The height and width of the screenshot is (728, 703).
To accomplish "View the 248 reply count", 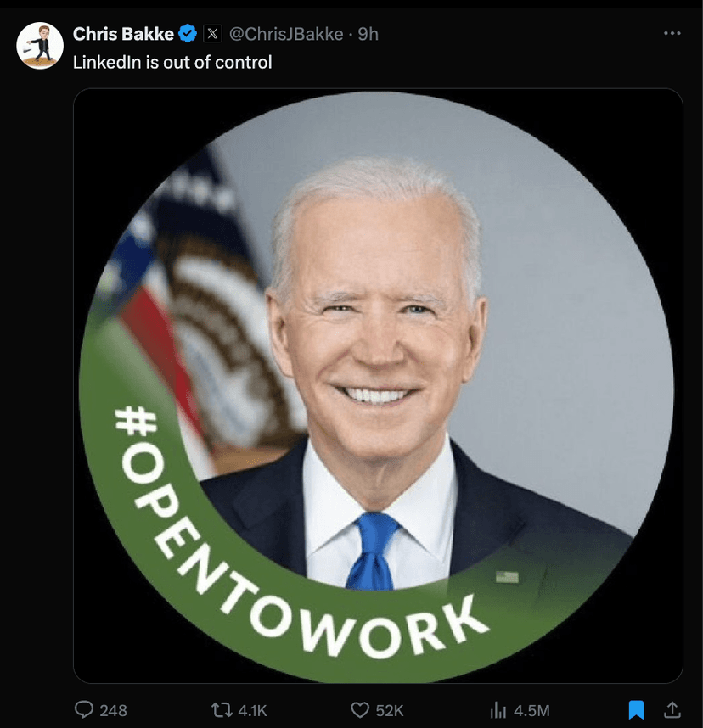I will tap(111, 710).
